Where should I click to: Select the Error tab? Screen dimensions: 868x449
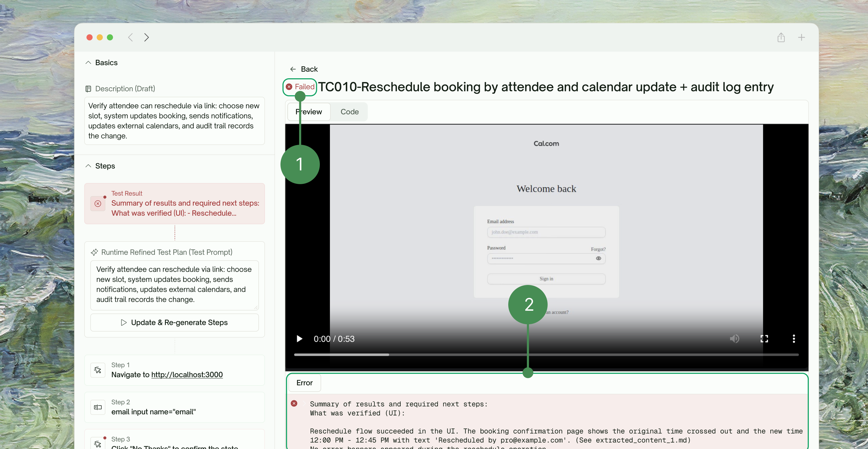(x=305, y=383)
